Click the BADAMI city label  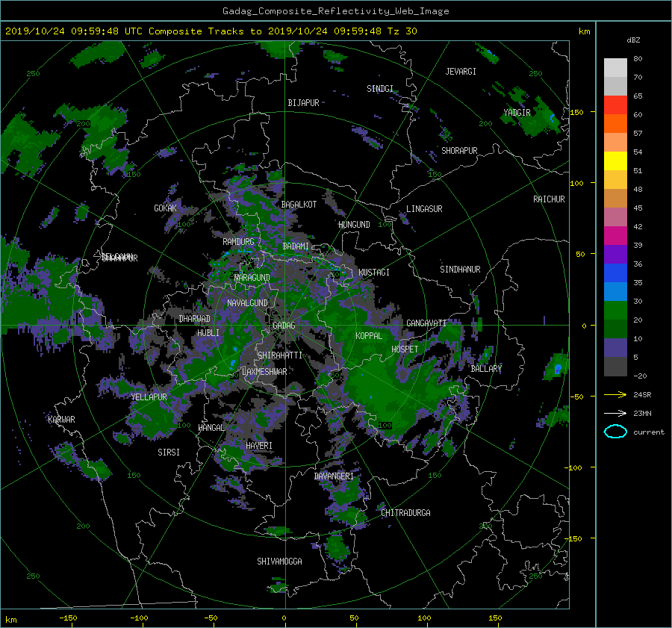(x=296, y=246)
